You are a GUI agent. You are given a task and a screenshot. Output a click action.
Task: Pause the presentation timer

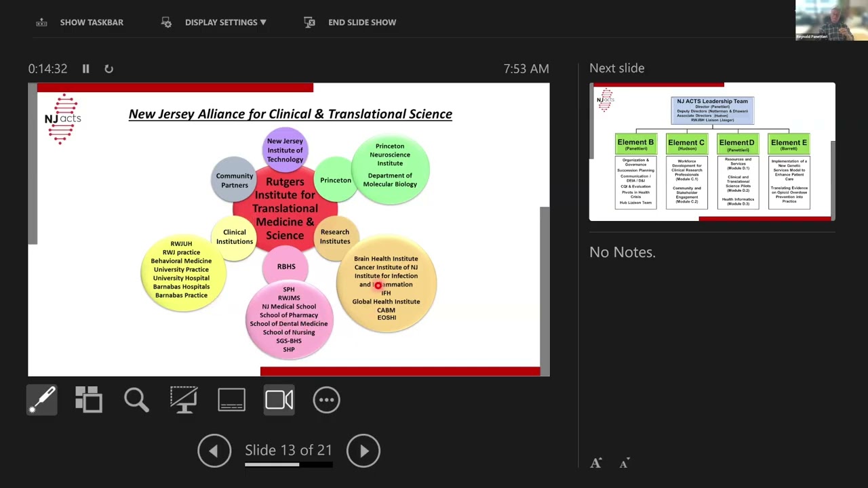[x=85, y=68]
